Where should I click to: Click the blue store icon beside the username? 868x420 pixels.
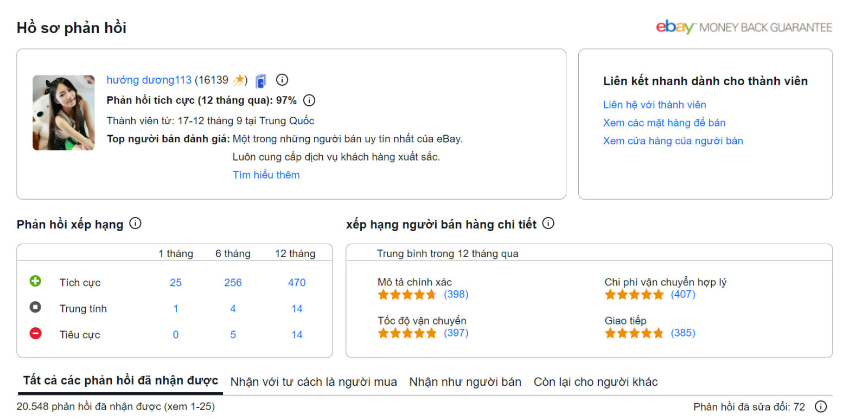coord(261,81)
